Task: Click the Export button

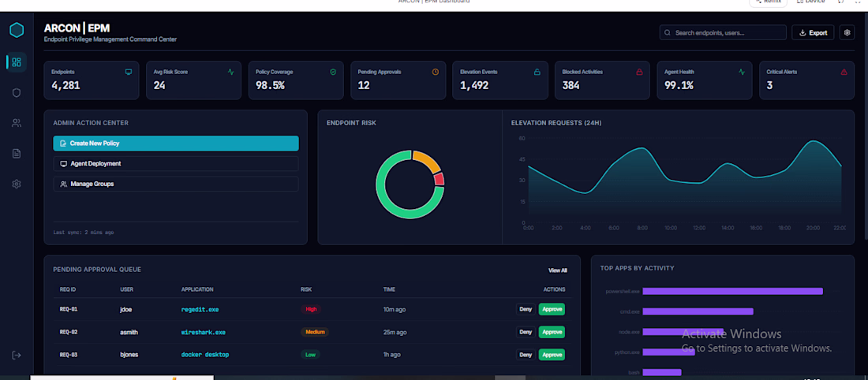Action: coord(814,32)
